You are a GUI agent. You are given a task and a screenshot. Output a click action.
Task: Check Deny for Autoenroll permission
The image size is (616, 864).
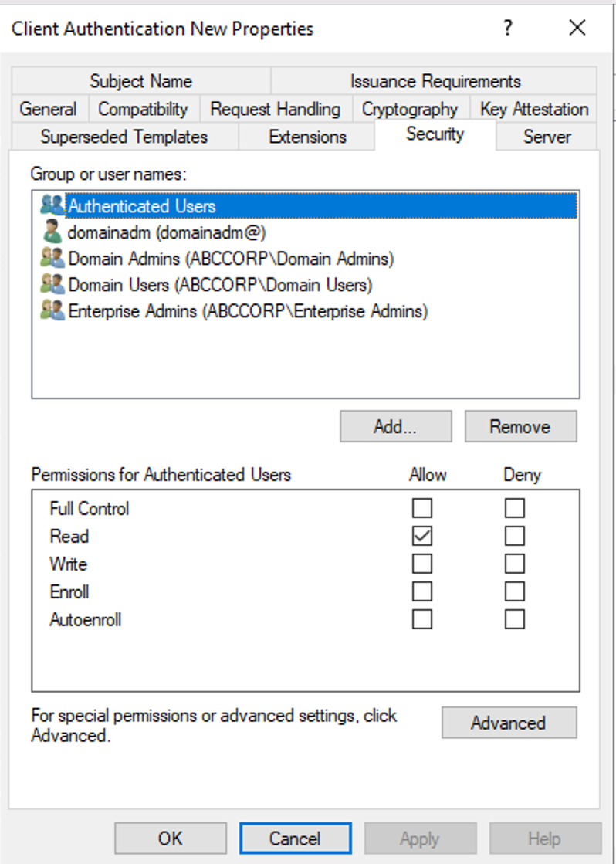pyautogui.click(x=515, y=619)
